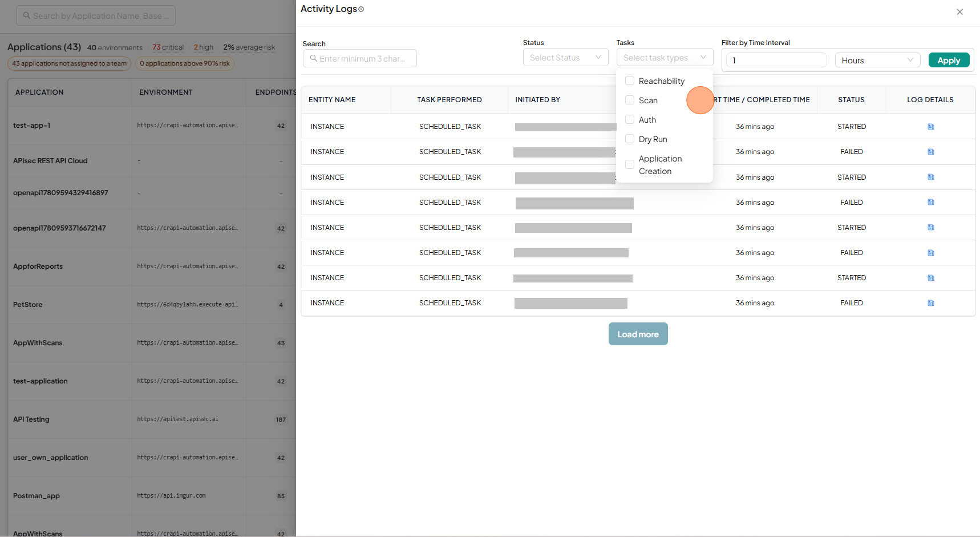Click the https://apitest.apisec.ai environment URL
Image resolution: width=980 pixels, height=537 pixels.
pos(177,419)
